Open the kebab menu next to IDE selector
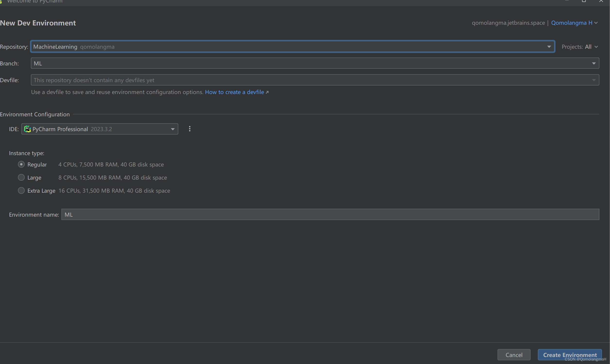 pos(190,129)
